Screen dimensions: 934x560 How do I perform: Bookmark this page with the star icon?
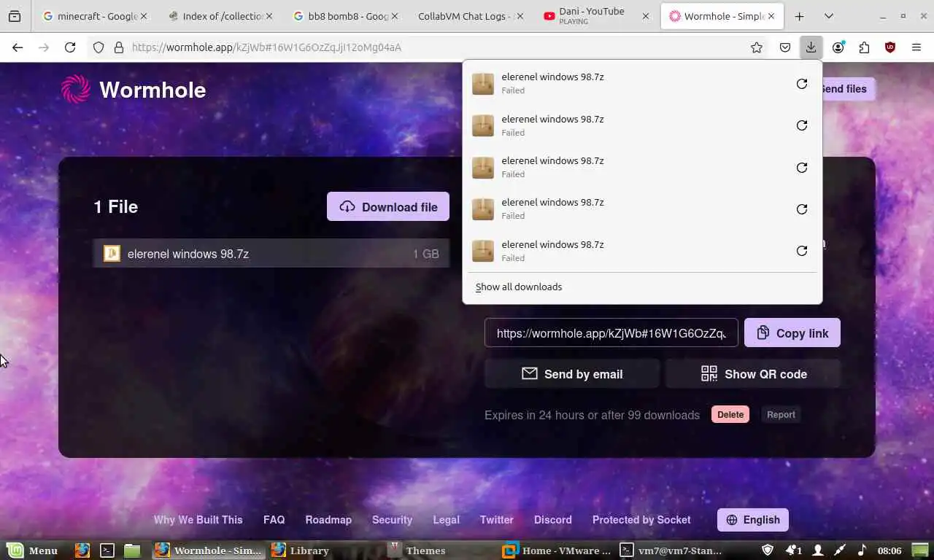coord(757,47)
